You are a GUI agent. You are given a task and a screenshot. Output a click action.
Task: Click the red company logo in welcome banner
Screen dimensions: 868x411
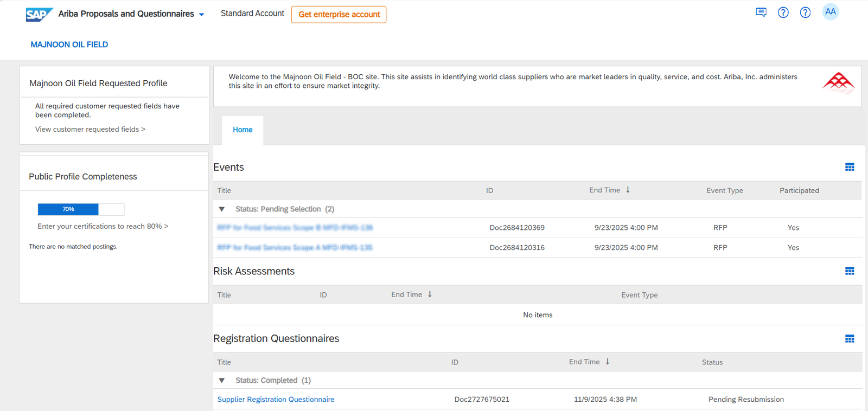(x=838, y=83)
